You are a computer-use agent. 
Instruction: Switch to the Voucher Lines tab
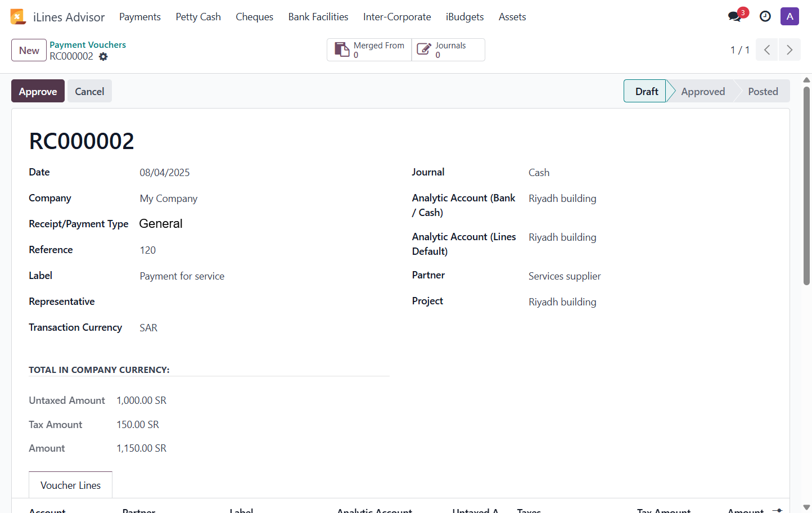(x=70, y=485)
